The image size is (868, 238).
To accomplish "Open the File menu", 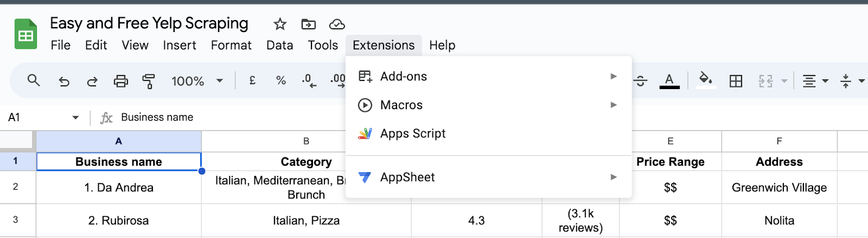I will coord(60,45).
